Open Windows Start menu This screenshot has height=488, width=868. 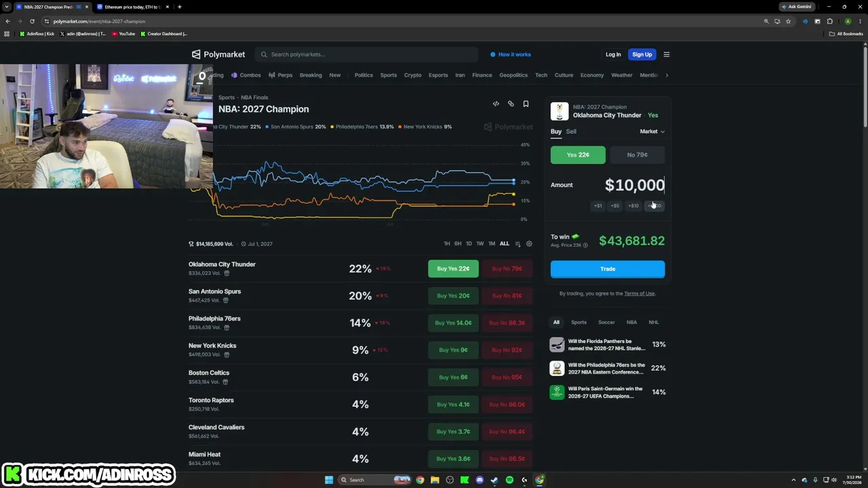point(329,480)
